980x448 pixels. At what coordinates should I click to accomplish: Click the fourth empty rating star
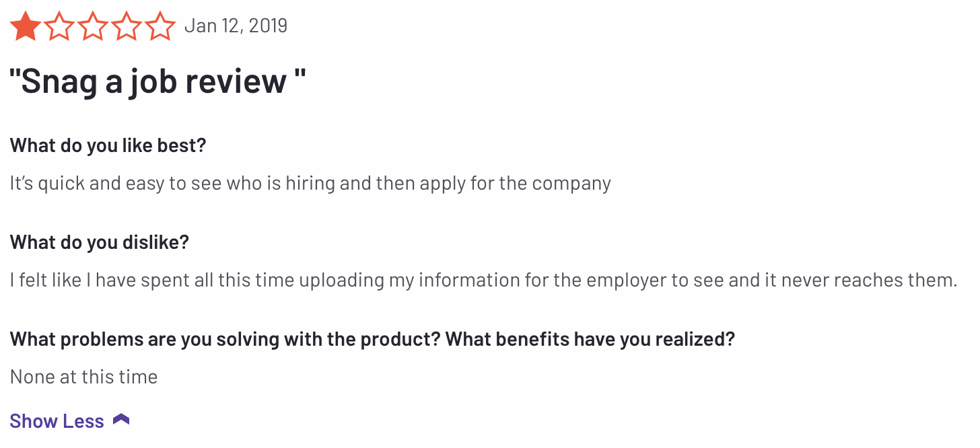[x=127, y=26]
